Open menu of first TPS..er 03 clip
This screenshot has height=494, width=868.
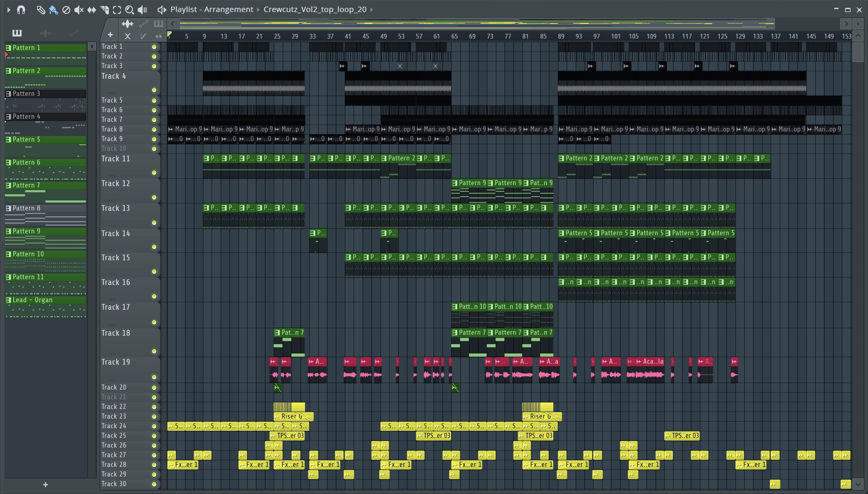pyautogui.click(x=273, y=436)
